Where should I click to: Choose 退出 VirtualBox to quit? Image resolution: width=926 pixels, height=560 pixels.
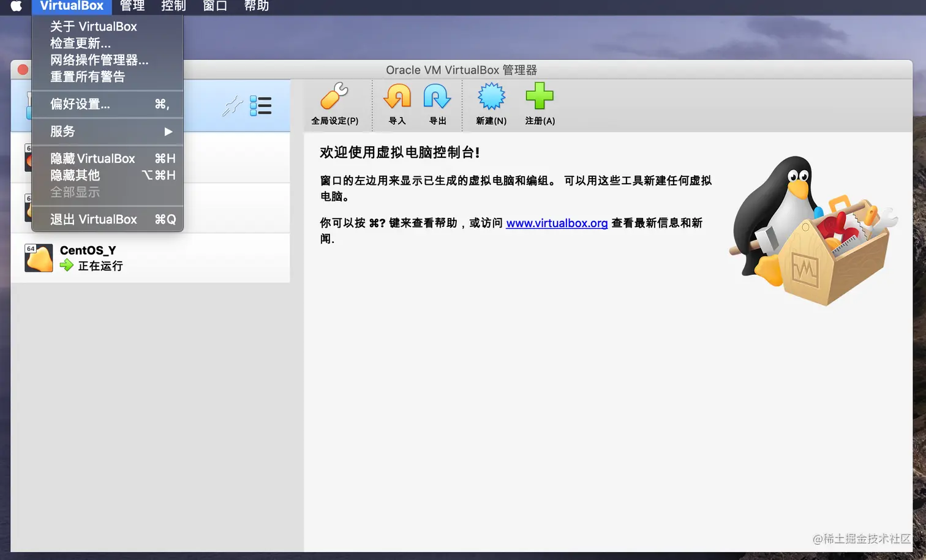point(108,219)
